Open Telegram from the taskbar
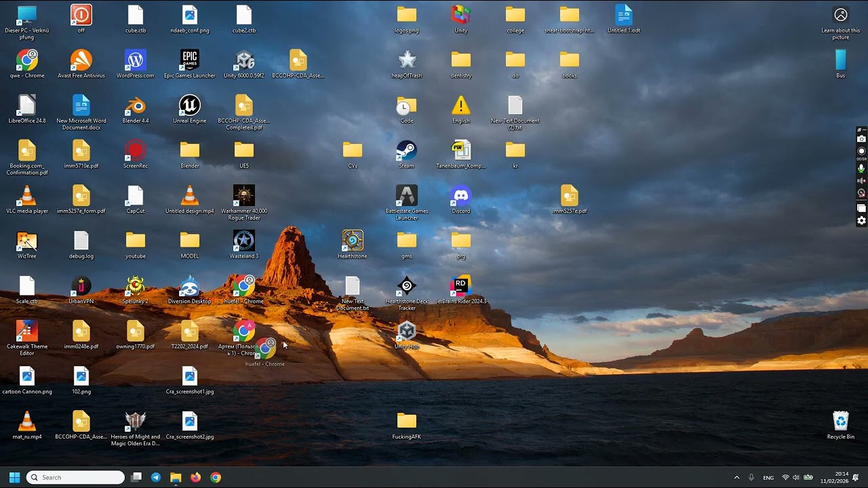This screenshot has width=868, height=488. click(156, 477)
